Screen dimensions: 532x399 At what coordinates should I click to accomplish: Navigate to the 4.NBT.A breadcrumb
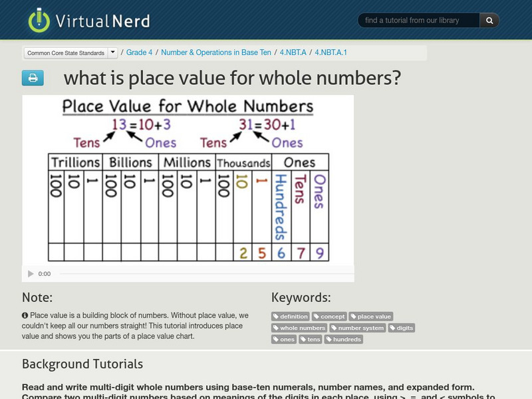tap(292, 52)
